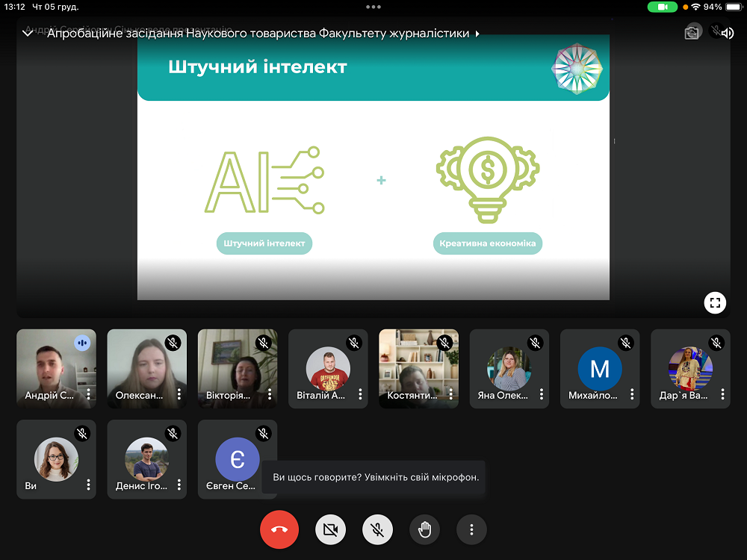Screen dimensions: 747x560
Task: Tap the Євген participant avatar tile
Action: [237, 458]
